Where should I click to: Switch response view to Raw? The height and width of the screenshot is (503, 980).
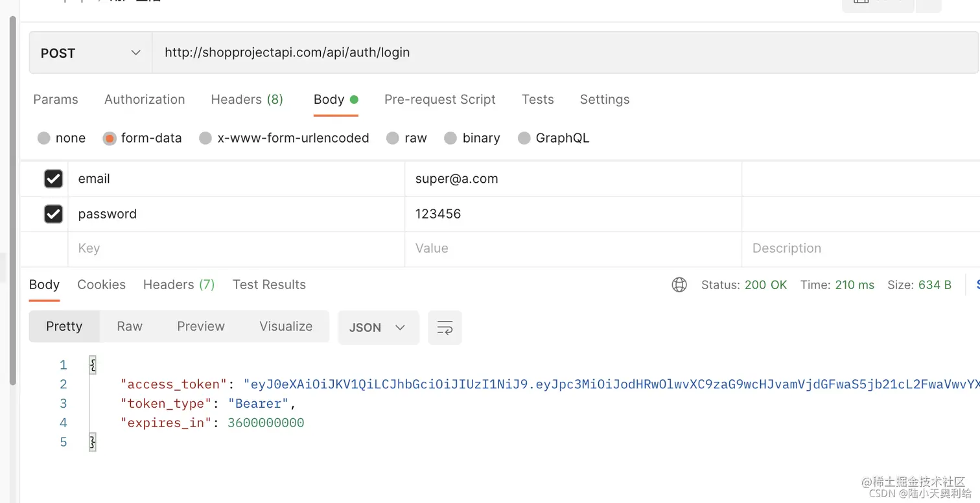click(130, 326)
